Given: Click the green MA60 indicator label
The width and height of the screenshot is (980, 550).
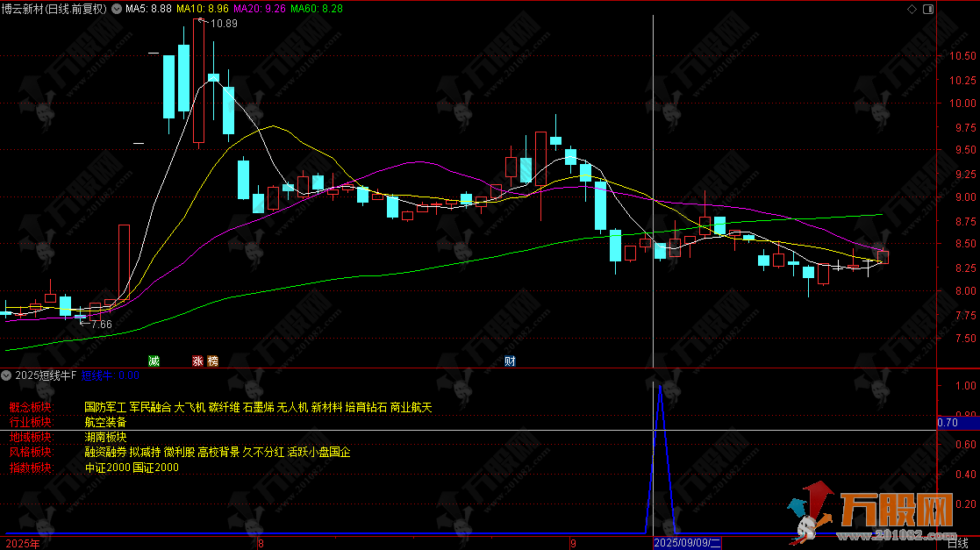Looking at the screenshot, I should pyautogui.click(x=317, y=9).
